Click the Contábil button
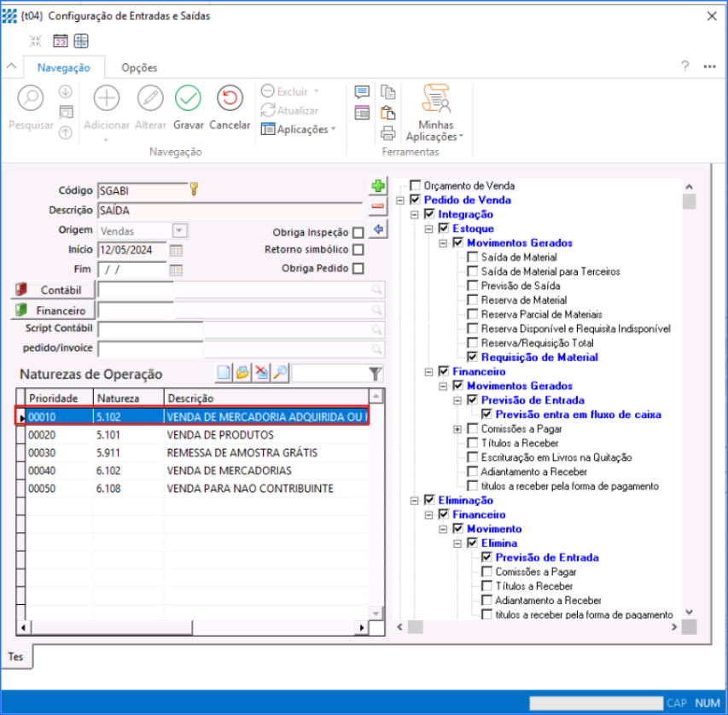728x715 pixels. (53, 290)
